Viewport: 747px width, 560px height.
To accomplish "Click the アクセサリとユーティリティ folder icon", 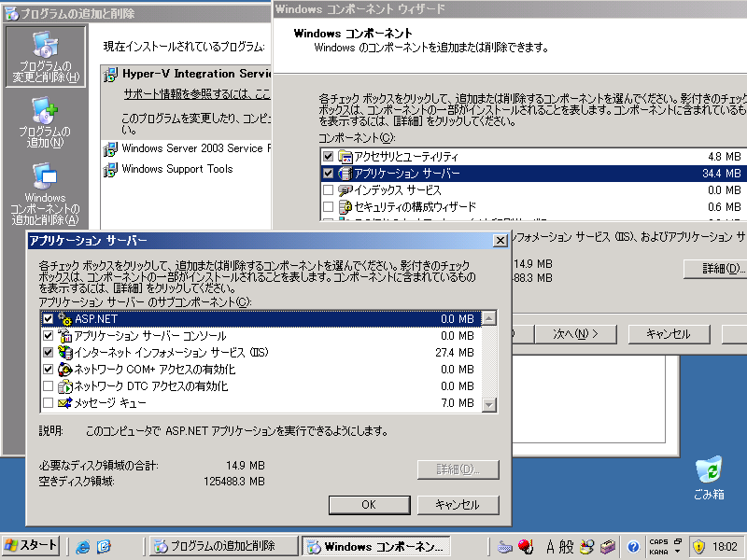I will [x=345, y=156].
